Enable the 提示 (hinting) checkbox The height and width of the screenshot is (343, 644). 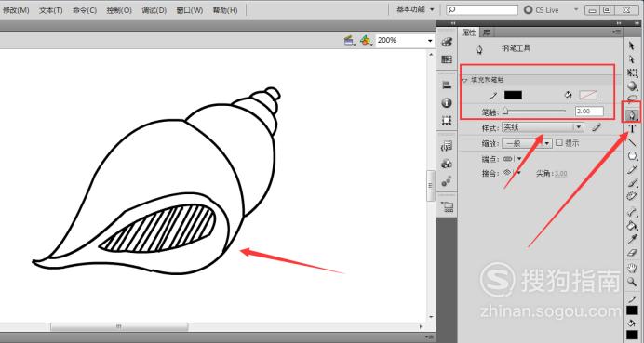click(559, 143)
